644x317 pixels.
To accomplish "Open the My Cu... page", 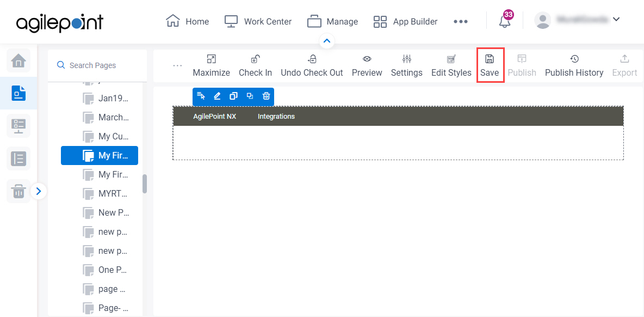I will point(106,137).
